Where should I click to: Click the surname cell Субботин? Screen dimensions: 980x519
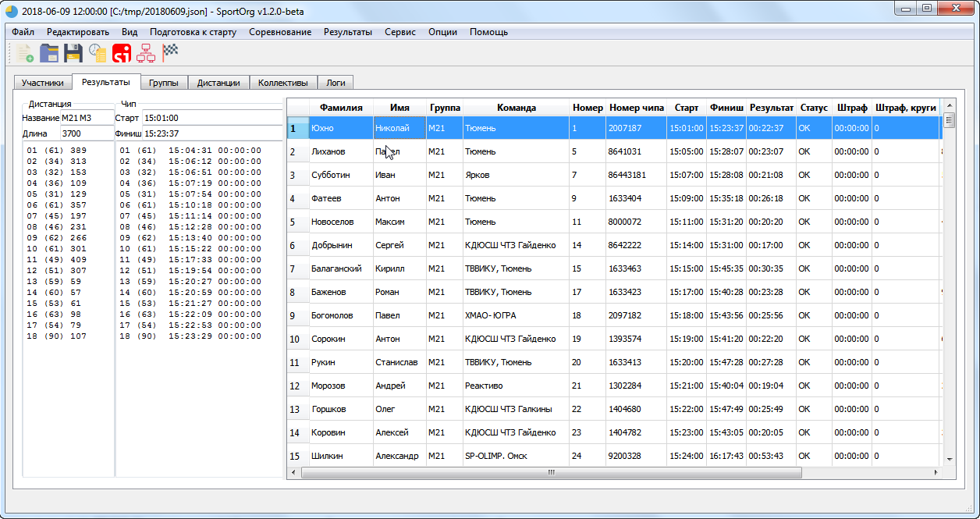[x=341, y=175]
